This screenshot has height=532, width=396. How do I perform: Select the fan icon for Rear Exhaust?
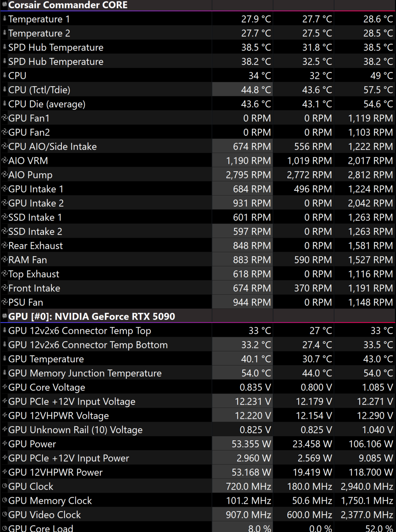coord(5,245)
